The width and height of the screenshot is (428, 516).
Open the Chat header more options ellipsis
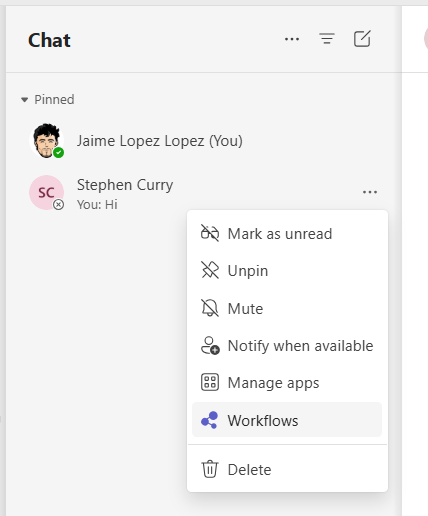(x=292, y=39)
